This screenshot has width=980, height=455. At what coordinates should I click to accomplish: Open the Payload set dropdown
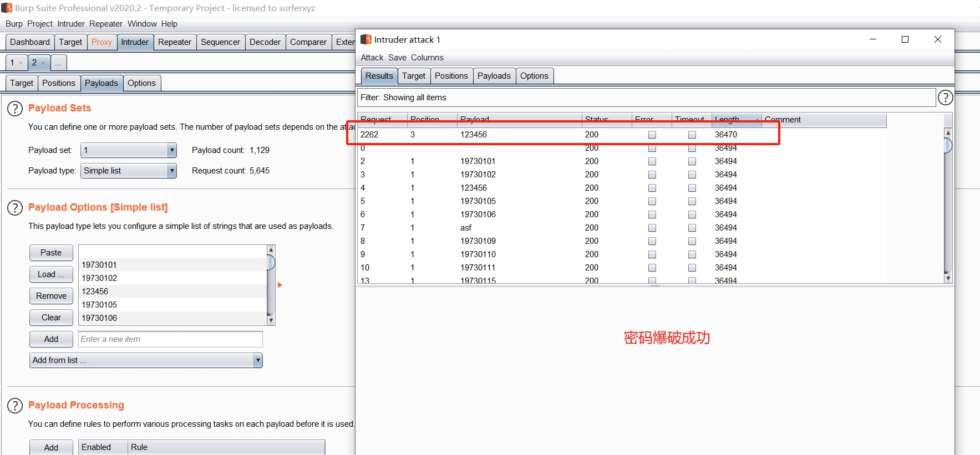click(129, 150)
